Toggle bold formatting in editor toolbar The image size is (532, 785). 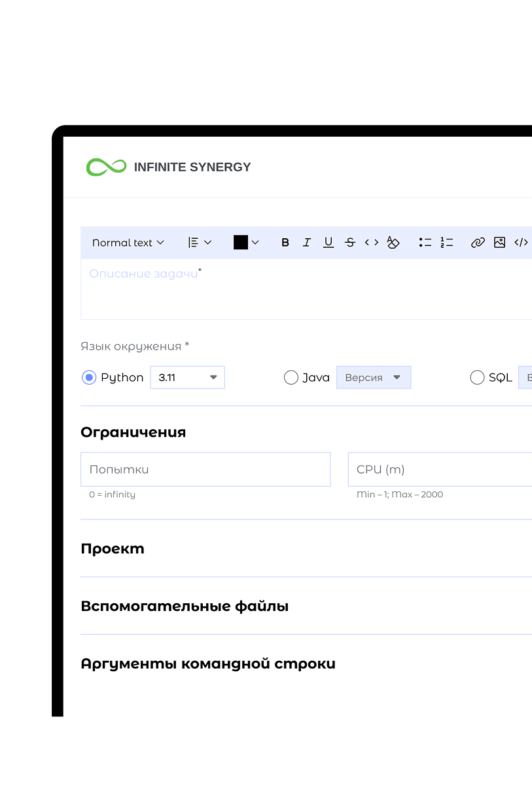pos(285,243)
